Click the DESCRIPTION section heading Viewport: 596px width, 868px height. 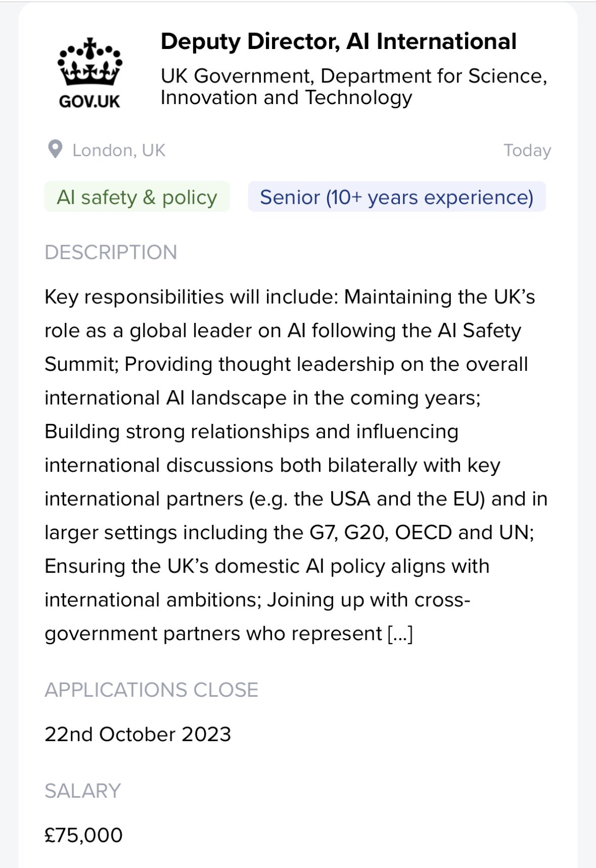pyautogui.click(x=111, y=252)
